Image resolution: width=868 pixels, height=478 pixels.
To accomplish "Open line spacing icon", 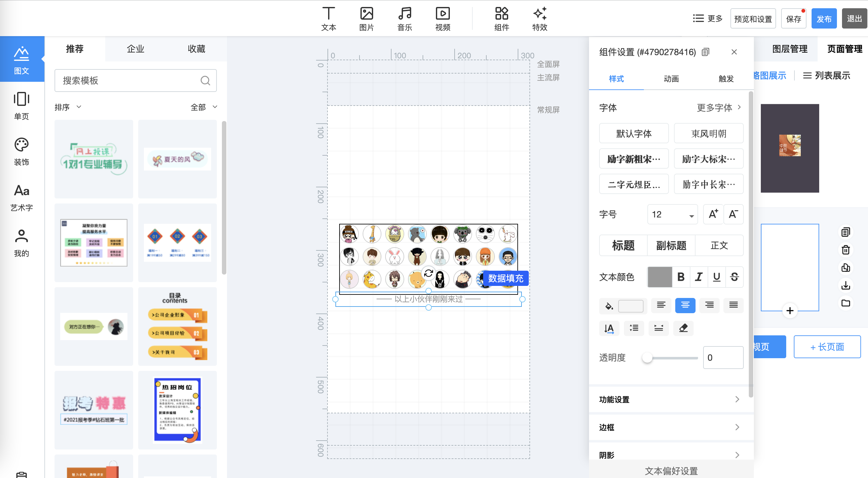I will coord(634,328).
